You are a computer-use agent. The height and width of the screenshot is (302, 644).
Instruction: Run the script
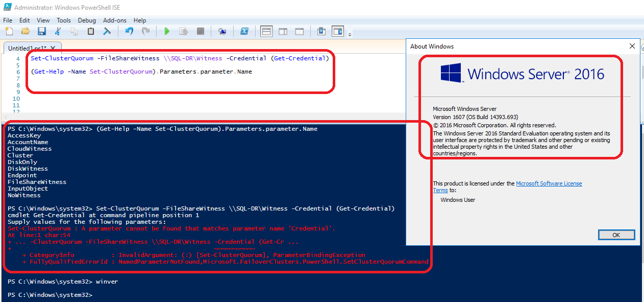point(167,31)
